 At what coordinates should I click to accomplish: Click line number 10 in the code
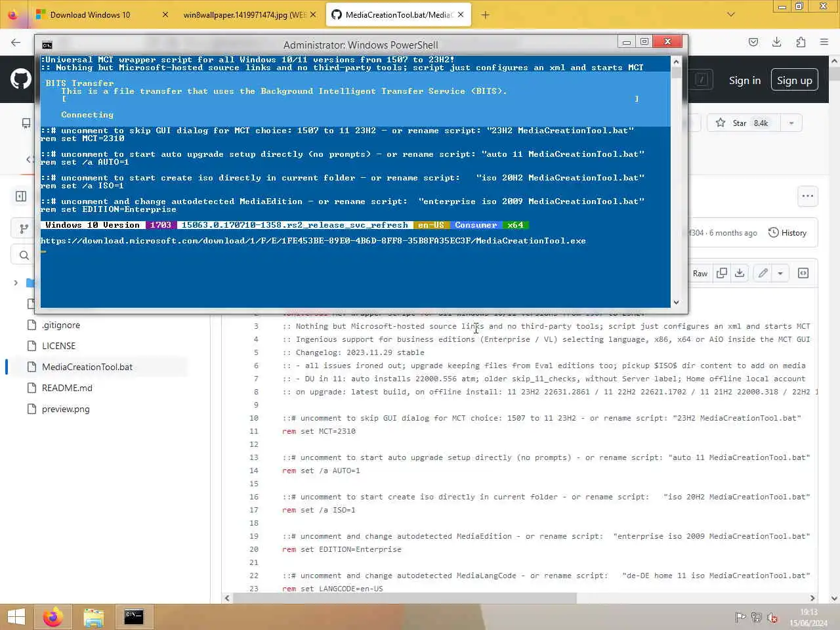(254, 418)
